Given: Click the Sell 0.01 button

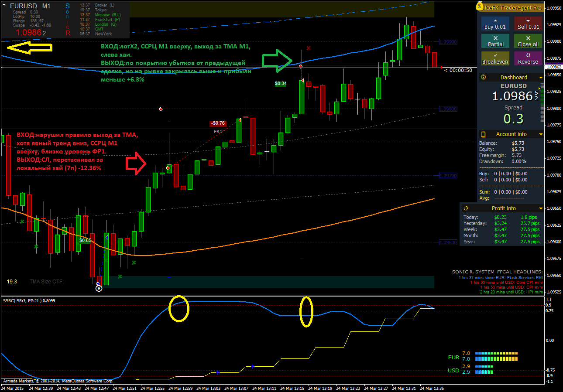Looking at the screenshot, I should point(528,24).
